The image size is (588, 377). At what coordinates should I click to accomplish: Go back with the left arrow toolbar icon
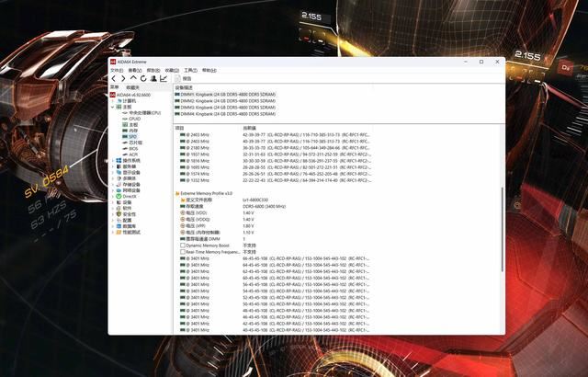[x=114, y=78]
